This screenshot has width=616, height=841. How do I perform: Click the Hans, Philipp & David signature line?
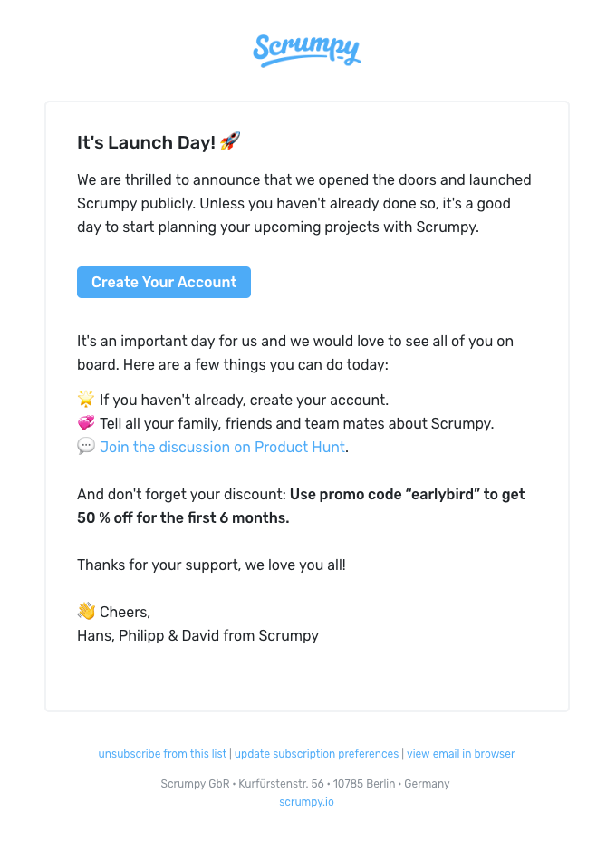(197, 635)
